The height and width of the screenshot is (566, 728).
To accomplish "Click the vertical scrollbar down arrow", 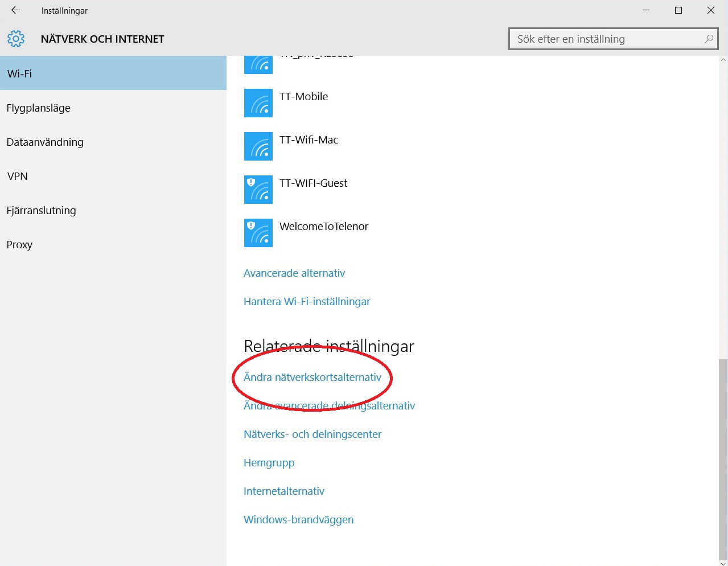I will pos(723,562).
